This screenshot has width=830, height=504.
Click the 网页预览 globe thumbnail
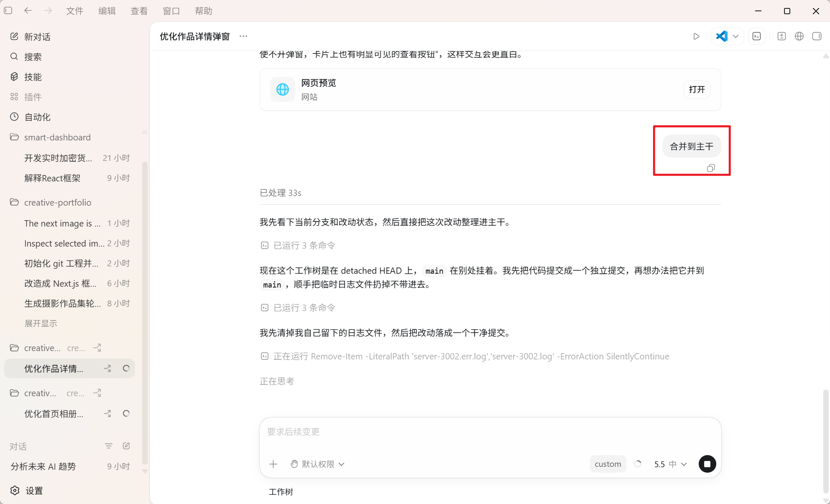pos(283,89)
